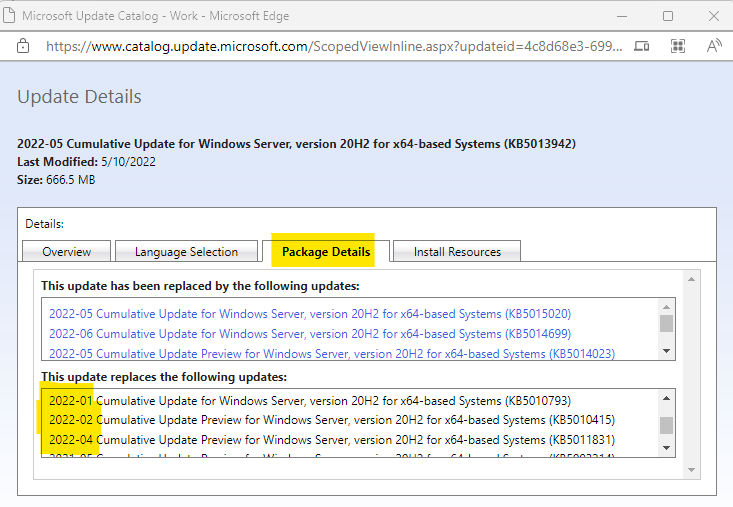Image resolution: width=733 pixels, height=507 pixels.
Task: Click up arrow of 'replaced by' list scrollbar
Action: pos(667,307)
